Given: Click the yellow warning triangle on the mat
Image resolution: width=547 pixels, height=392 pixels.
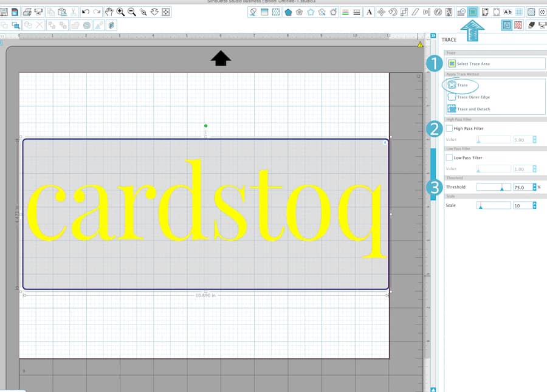Looking at the screenshot, I should point(421,44).
